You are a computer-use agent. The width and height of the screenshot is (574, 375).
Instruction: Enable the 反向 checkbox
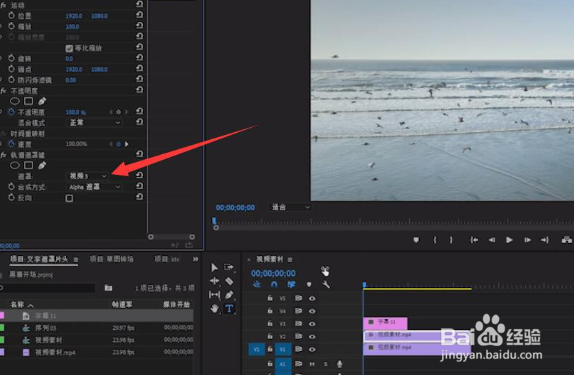69,198
